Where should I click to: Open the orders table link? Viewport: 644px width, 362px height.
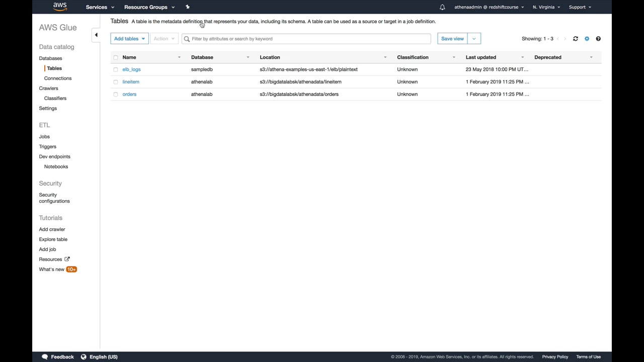point(129,95)
